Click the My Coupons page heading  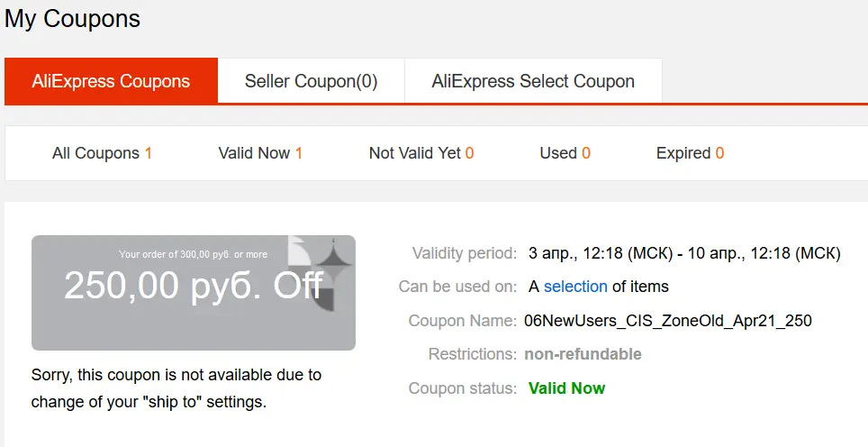coord(73,18)
